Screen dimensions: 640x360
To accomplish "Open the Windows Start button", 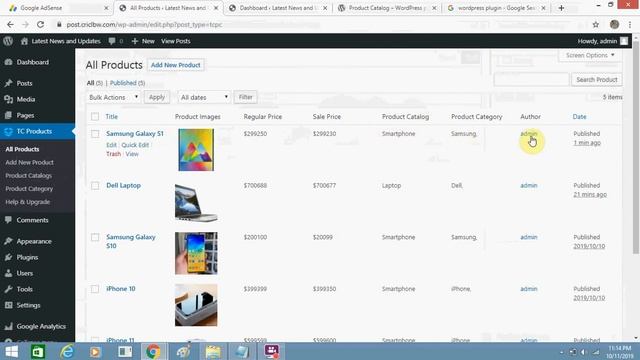I will click(11, 351).
